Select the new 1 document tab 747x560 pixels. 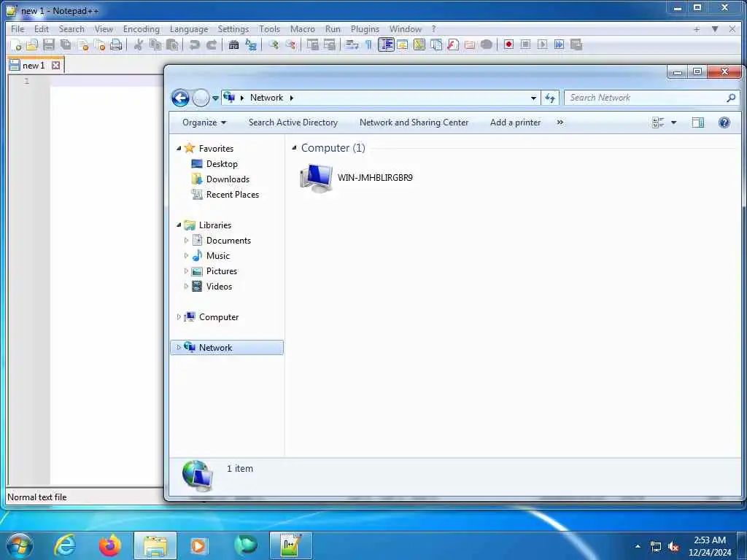(36, 65)
